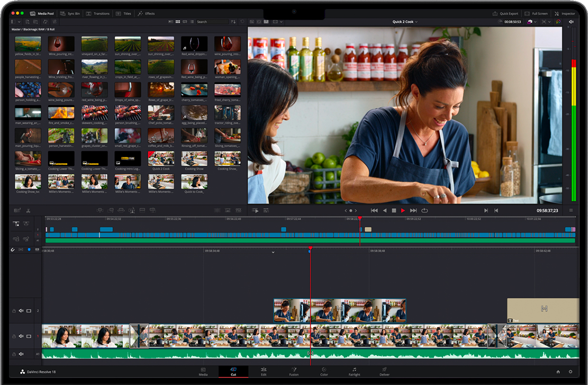
Task: Mute video track 2 audio
Action: pyautogui.click(x=21, y=311)
